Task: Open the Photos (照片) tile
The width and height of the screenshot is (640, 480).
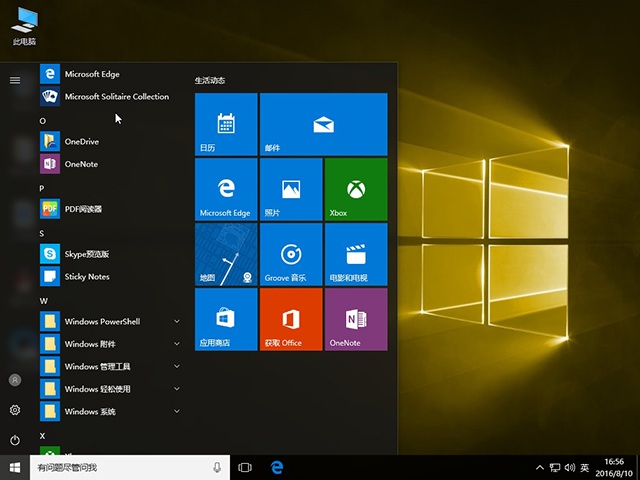Action: [x=290, y=189]
